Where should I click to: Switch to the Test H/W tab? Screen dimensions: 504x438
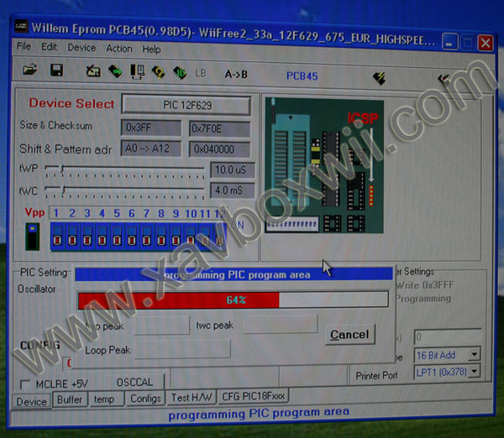click(x=192, y=397)
